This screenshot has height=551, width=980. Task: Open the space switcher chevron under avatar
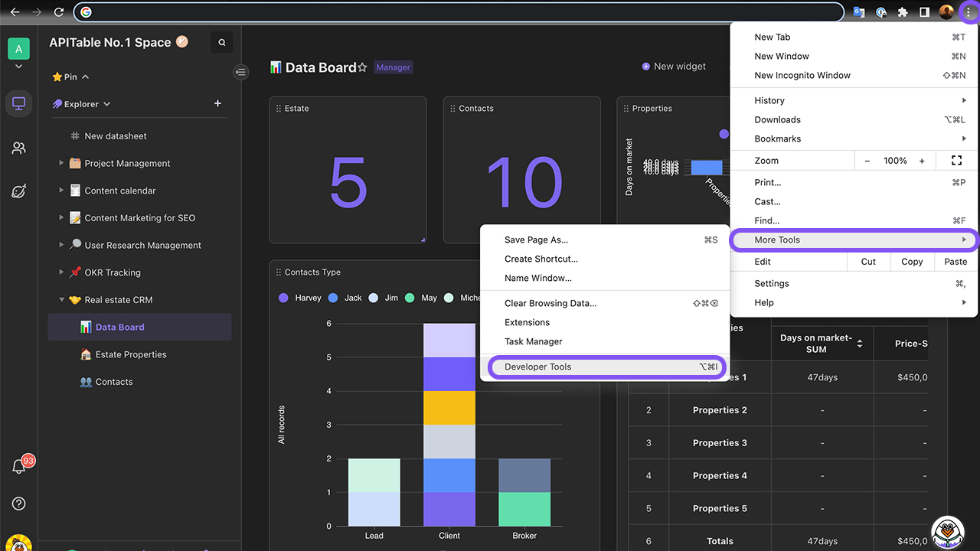coord(18,67)
